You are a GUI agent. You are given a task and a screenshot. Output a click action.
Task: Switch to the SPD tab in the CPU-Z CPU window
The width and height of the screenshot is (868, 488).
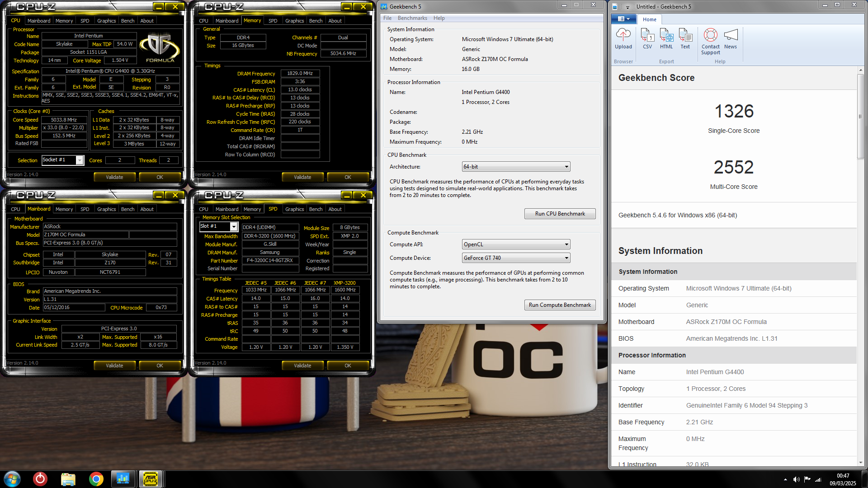[x=85, y=21]
